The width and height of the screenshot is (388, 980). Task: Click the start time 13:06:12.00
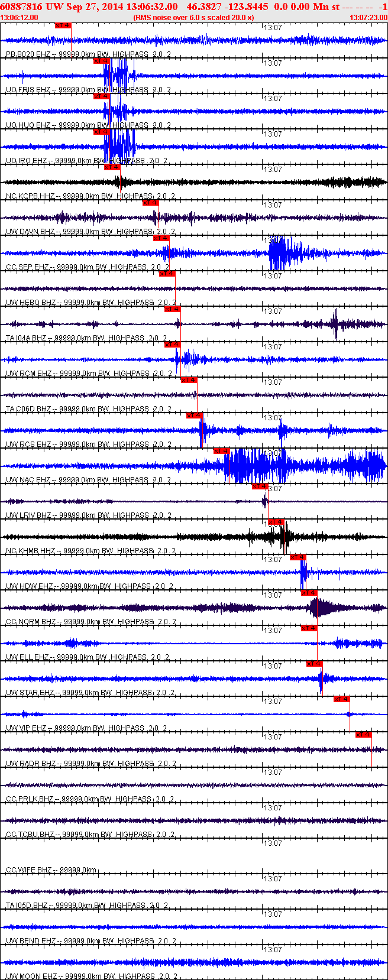pos(20,18)
